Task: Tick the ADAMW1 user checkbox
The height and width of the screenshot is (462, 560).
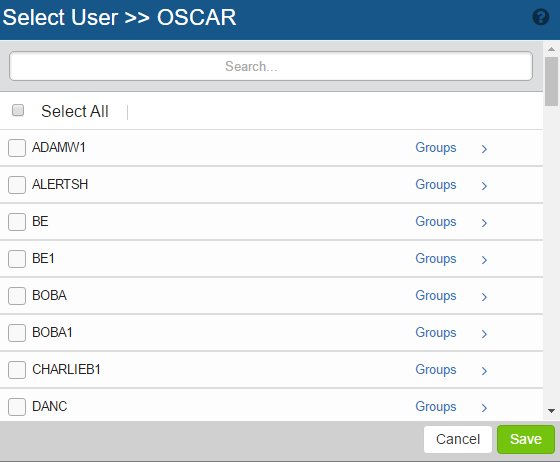Action: tap(17, 148)
